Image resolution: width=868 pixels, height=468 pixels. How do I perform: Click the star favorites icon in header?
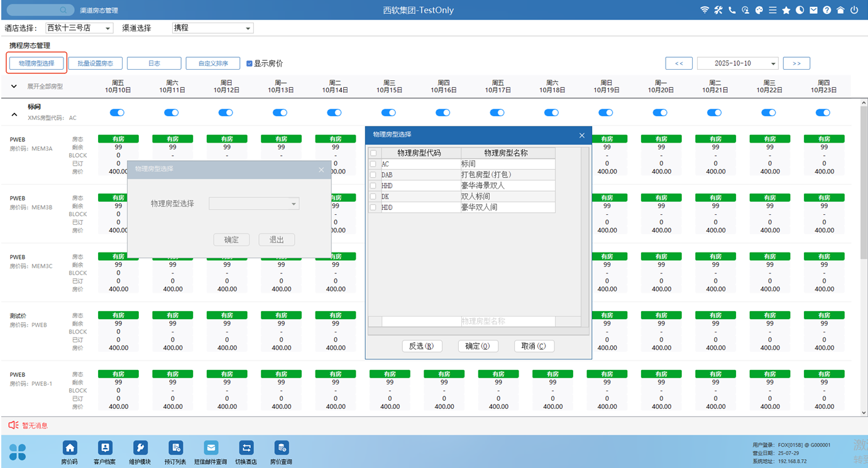pyautogui.click(x=786, y=10)
